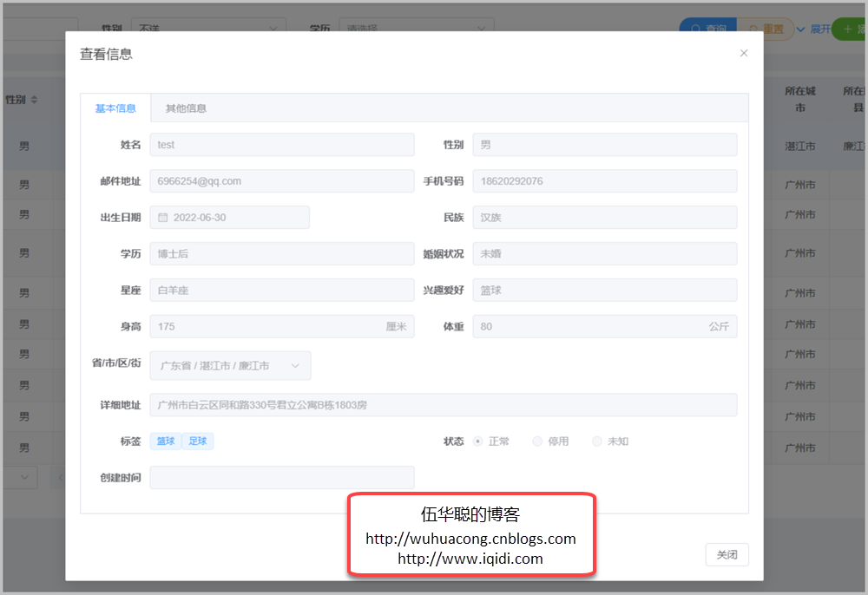Image resolution: width=868 pixels, height=595 pixels.
Task: Click the 详细地址 input field
Action: pyautogui.click(x=443, y=405)
